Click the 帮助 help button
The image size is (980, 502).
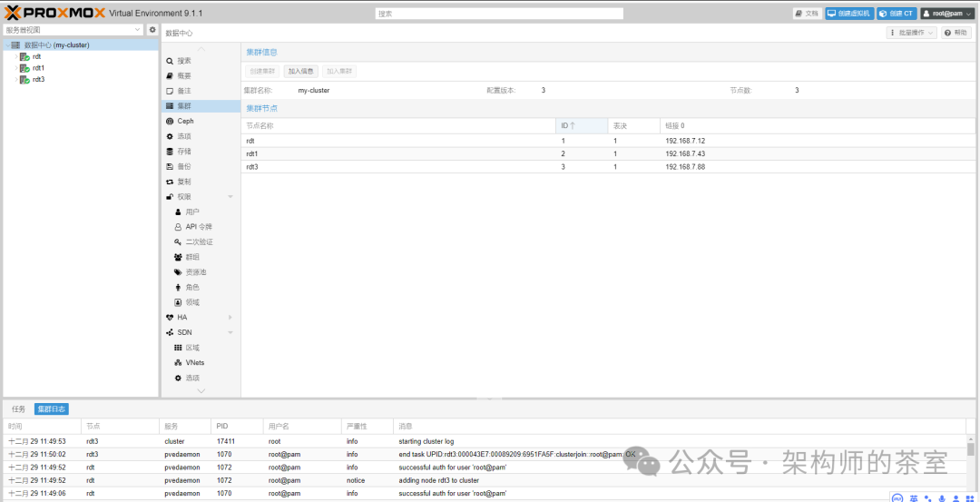956,33
